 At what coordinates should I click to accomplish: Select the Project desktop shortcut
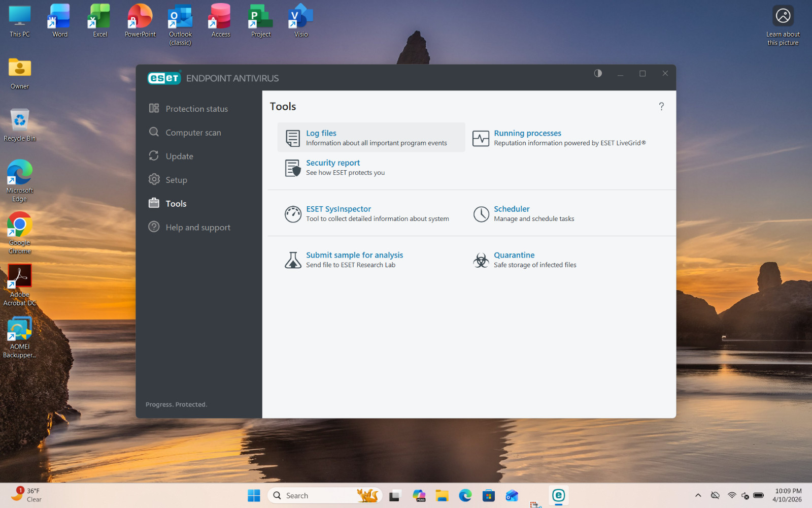(261, 21)
